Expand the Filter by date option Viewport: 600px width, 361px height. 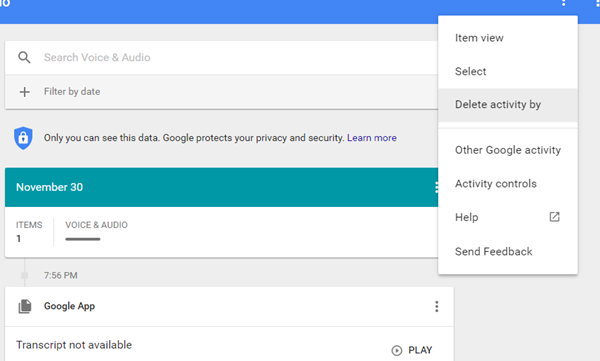221,92
